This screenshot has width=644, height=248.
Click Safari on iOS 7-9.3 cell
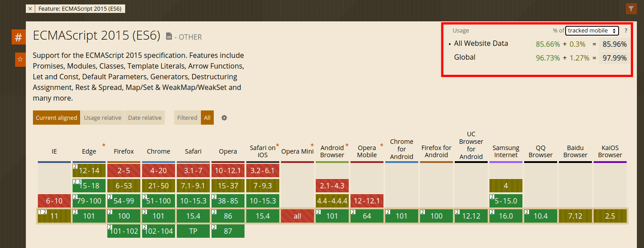[263, 186]
